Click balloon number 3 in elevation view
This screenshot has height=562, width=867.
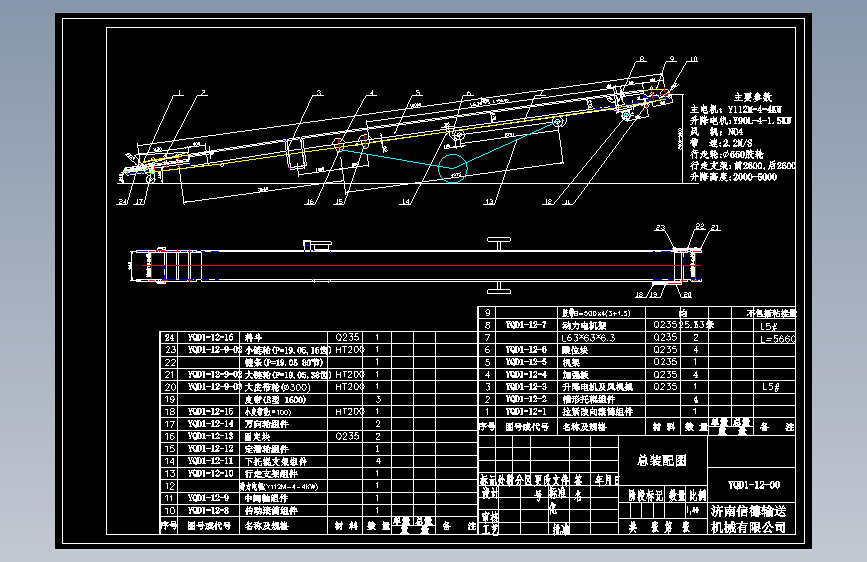point(319,93)
